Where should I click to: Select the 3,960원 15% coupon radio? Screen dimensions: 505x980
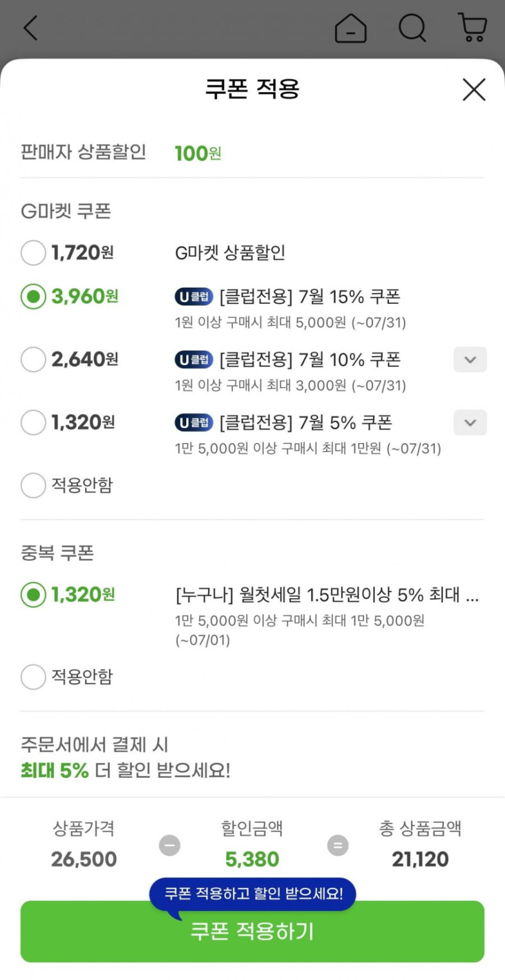[x=33, y=297]
